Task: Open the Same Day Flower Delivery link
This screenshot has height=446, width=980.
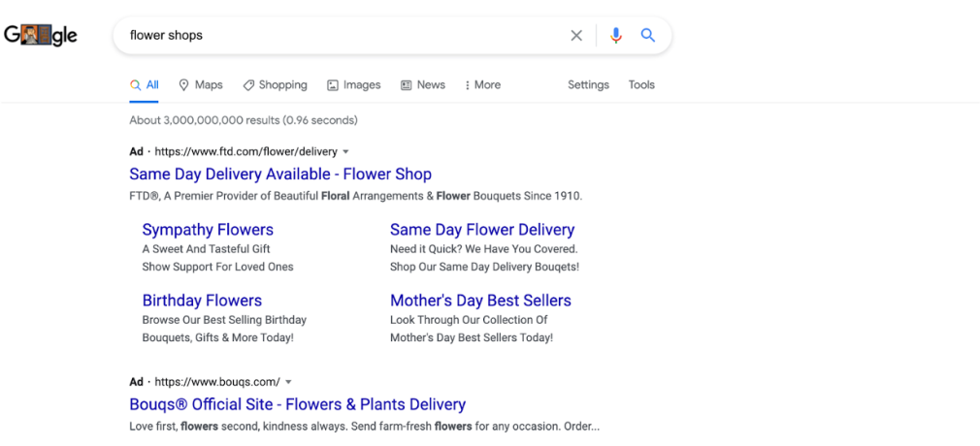Action: tap(482, 230)
